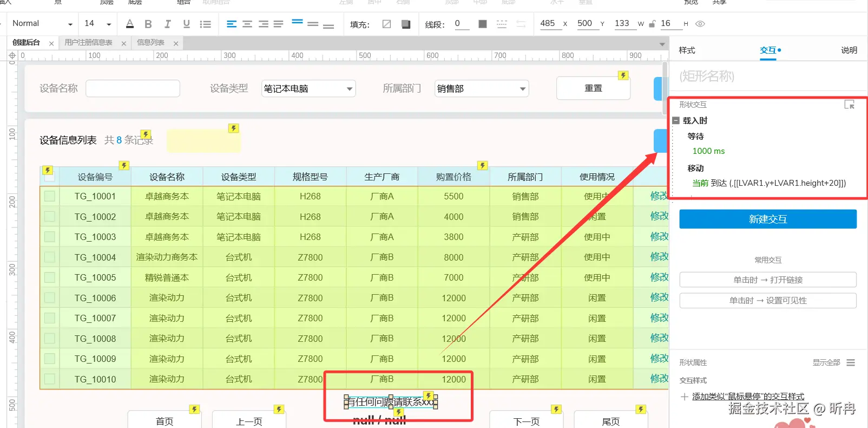Add the 单击时 → 打开链接 interaction

[x=768, y=280]
